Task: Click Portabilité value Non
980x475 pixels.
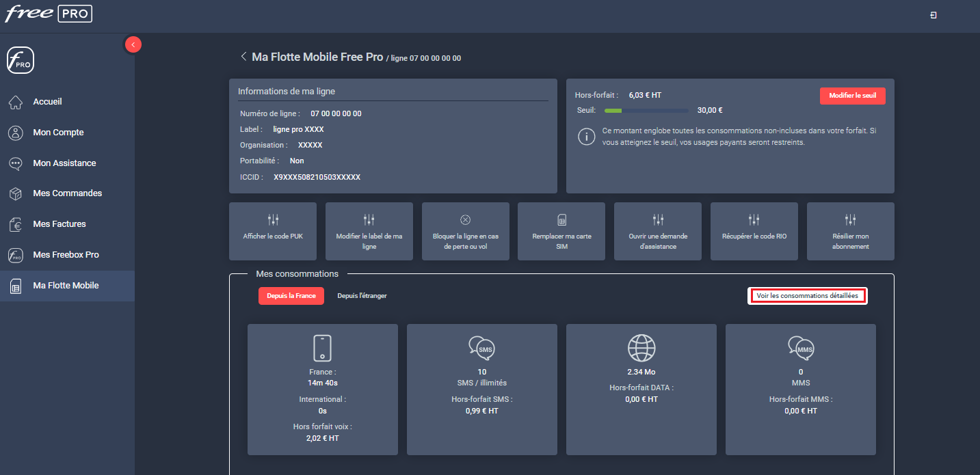Action: tap(297, 161)
